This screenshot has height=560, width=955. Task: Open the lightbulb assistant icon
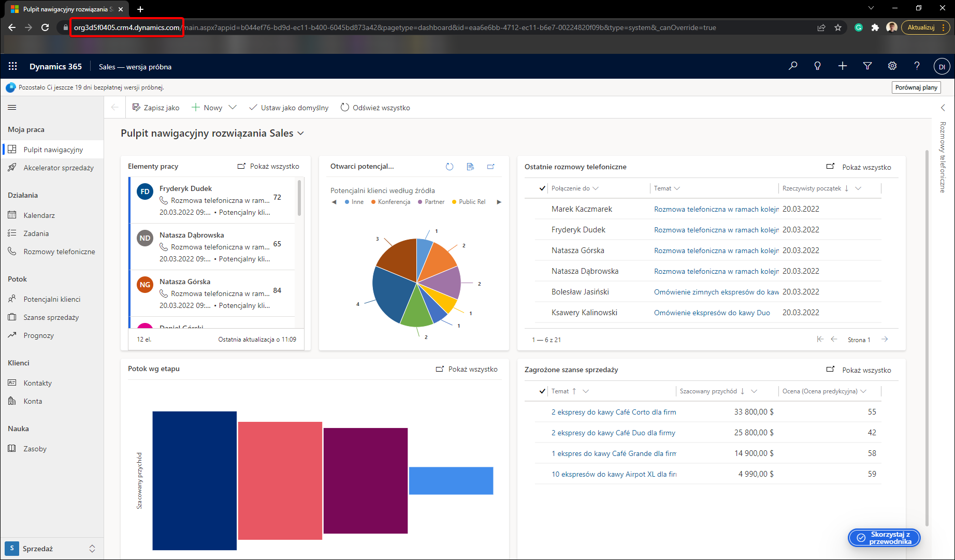[x=818, y=66]
